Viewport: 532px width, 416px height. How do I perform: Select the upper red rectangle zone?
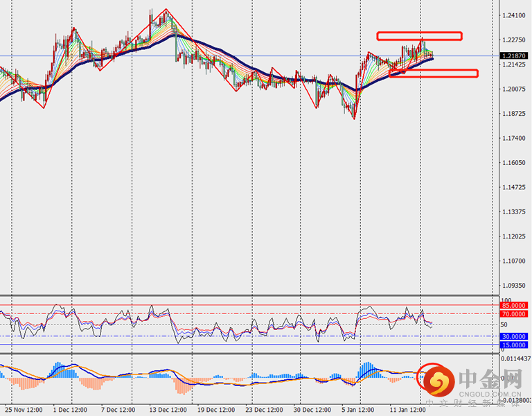[419, 35]
